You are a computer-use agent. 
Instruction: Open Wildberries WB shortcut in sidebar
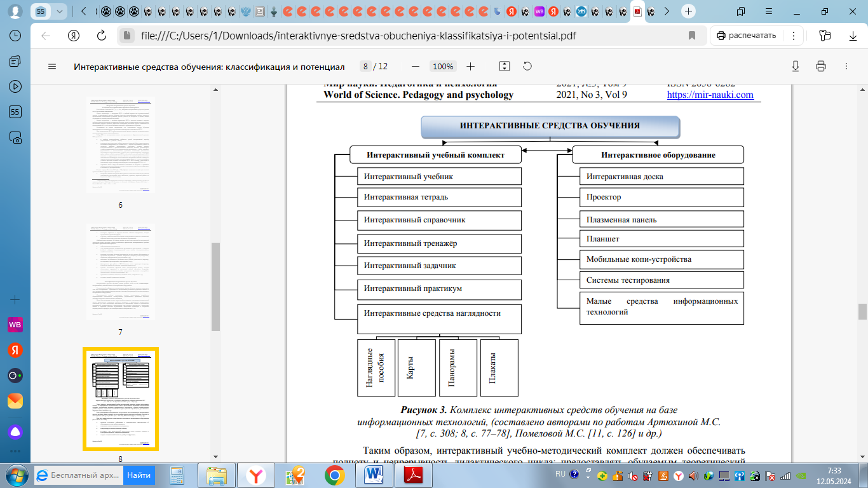click(15, 325)
